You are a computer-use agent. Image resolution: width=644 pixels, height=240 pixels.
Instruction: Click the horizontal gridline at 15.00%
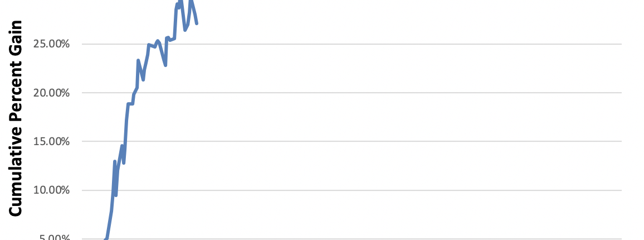coord(390,141)
